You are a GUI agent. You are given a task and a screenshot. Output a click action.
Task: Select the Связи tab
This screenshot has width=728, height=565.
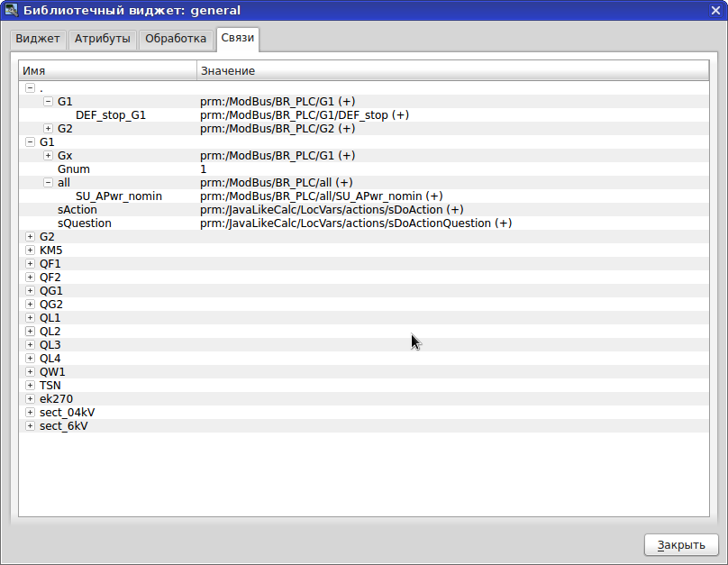238,38
